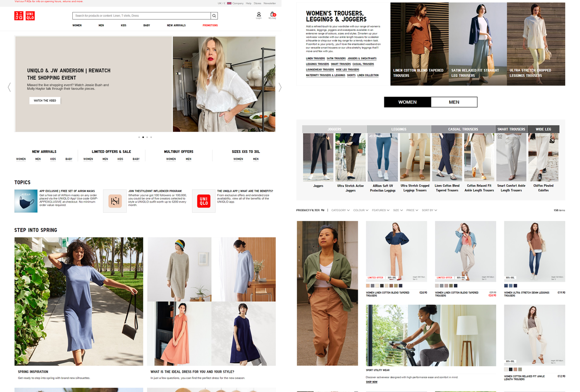The width and height of the screenshot is (580, 392).
Task: Open the Joggers category thumbnail
Action: point(318,158)
